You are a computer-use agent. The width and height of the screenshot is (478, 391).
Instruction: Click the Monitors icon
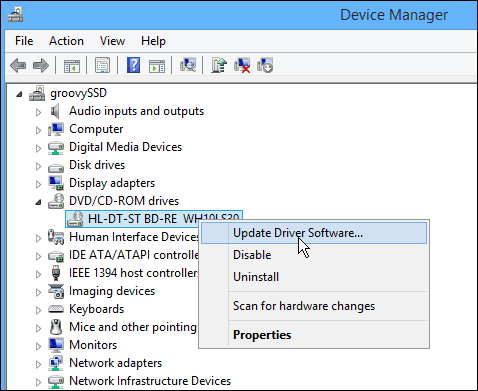[56, 345]
